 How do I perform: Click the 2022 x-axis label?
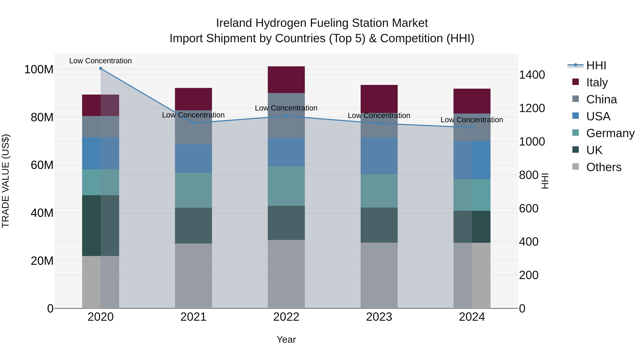coord(286,317)
